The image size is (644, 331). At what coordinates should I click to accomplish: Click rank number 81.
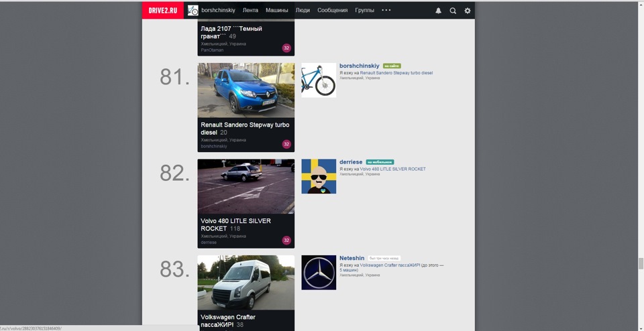[174, 76]
